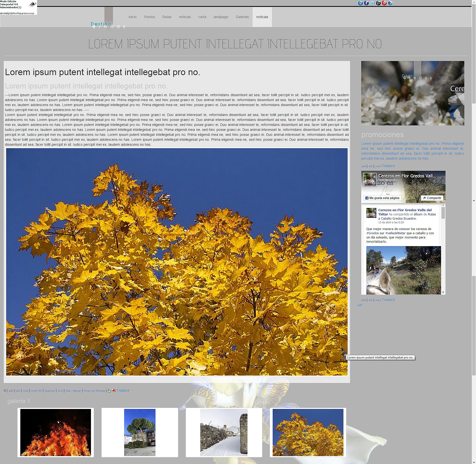Select the highlighted noticias tab
The width and height of the screenshot is (476, 464).
[262, 17]
